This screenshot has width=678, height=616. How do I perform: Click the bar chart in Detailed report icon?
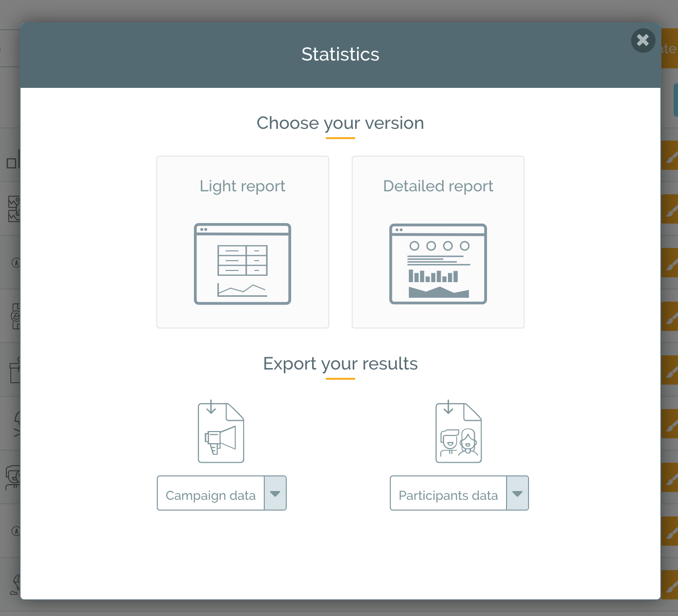point(433,276)
